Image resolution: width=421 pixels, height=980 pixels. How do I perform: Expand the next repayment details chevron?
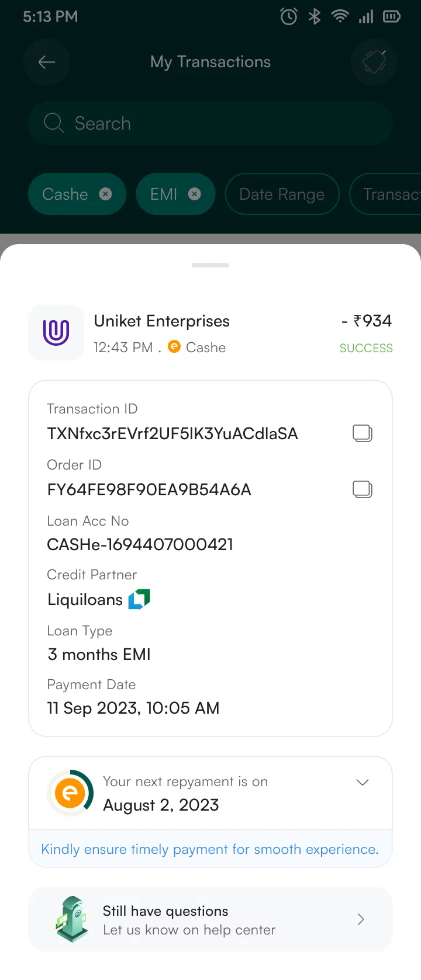363,782
